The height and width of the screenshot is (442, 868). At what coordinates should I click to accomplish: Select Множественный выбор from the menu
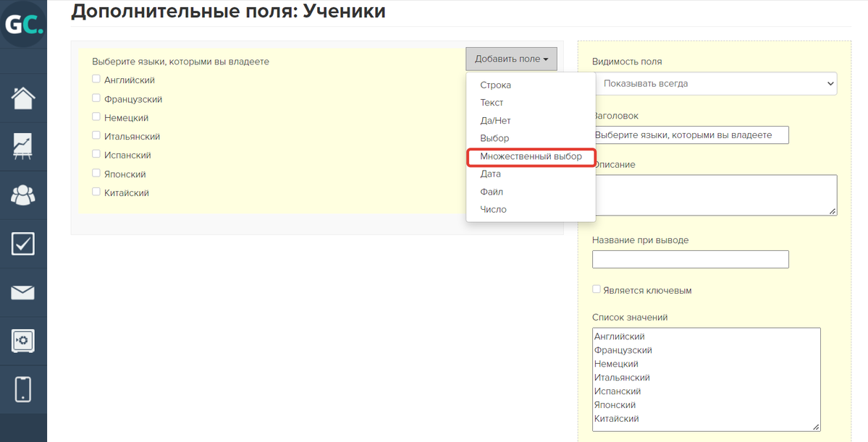tap(531, 156)
